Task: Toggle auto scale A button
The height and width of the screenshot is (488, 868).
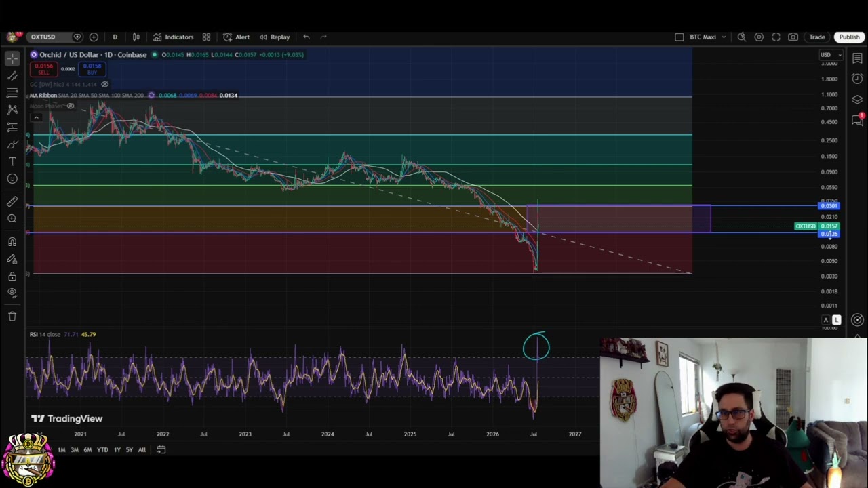Action: point(826,320)
